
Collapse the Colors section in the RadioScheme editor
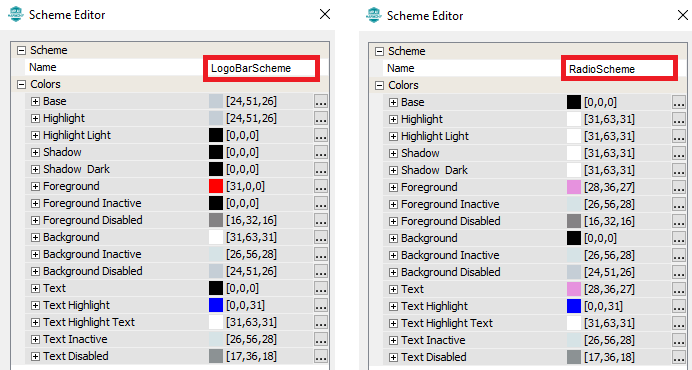point(379,85)
